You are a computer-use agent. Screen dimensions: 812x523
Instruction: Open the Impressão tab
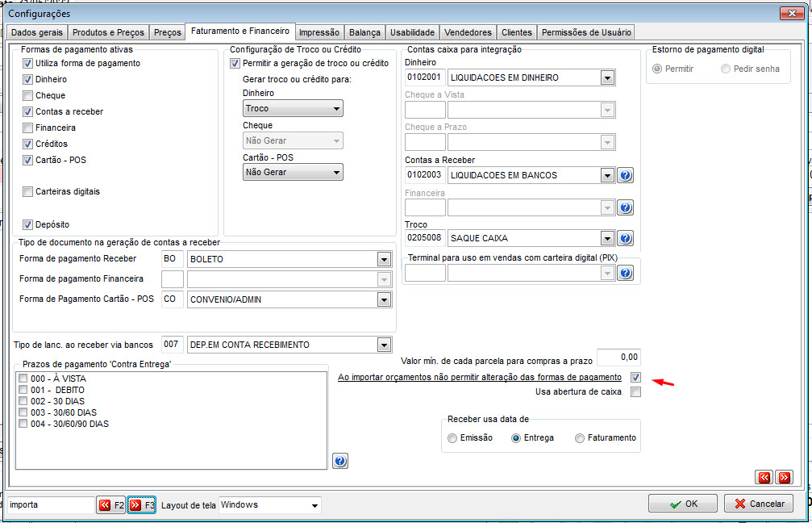point(319,32)
